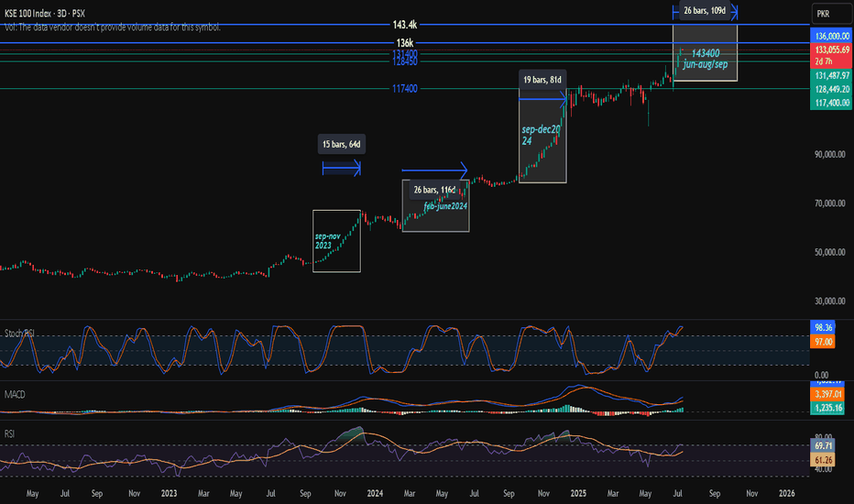This screenshot has width=854, height=504.
Task: Click the 97.00 Stoch RSI value label
Action: (x=823, y=342)
